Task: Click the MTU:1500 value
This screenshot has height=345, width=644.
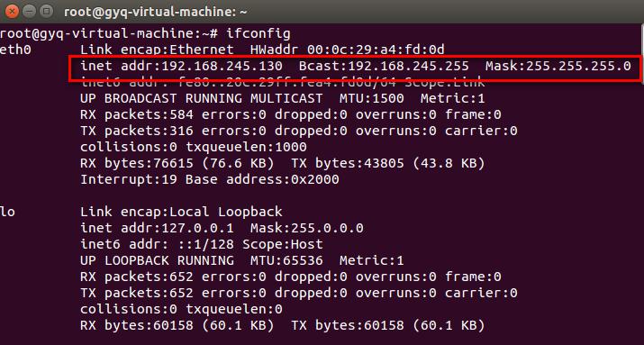Action: [372, 98]
